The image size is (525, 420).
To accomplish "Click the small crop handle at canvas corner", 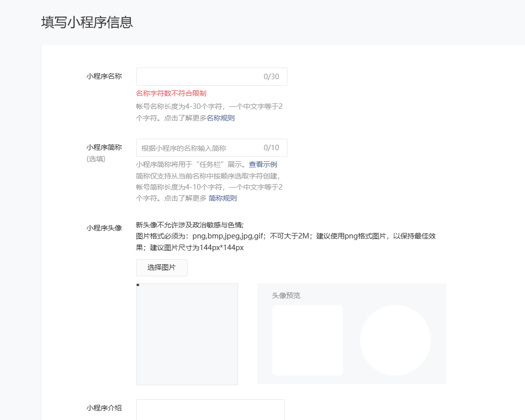I will [138, 285].
